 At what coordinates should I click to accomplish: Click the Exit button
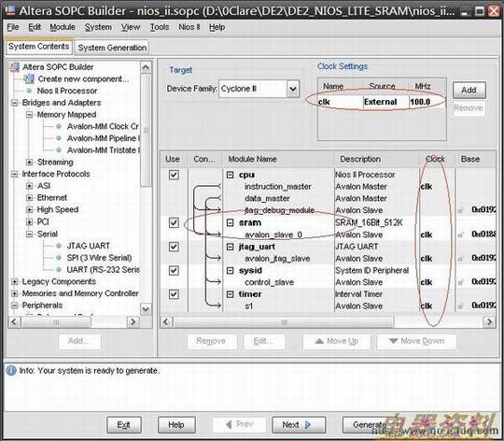point(124,425)
